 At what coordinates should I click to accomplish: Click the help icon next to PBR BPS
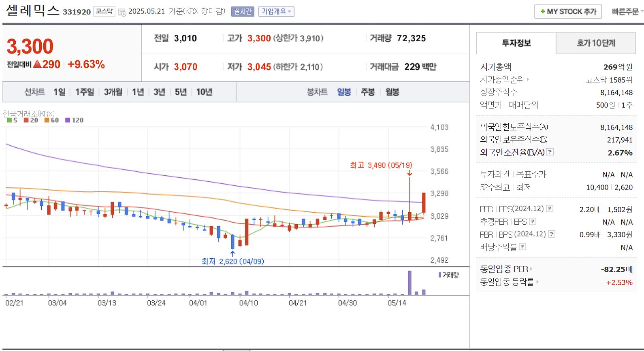(x=552, y=234)
